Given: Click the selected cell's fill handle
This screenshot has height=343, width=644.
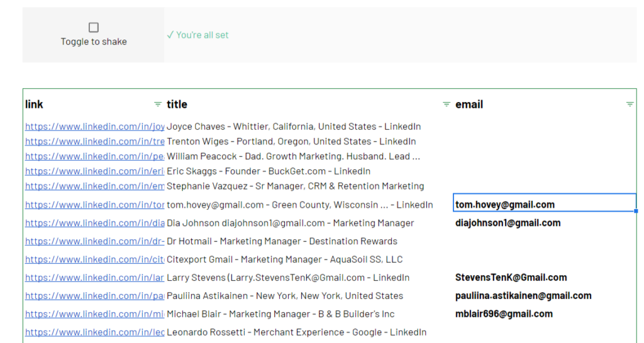Looking at the screenshot, I should pyautogui.click(x=636, y=211).
